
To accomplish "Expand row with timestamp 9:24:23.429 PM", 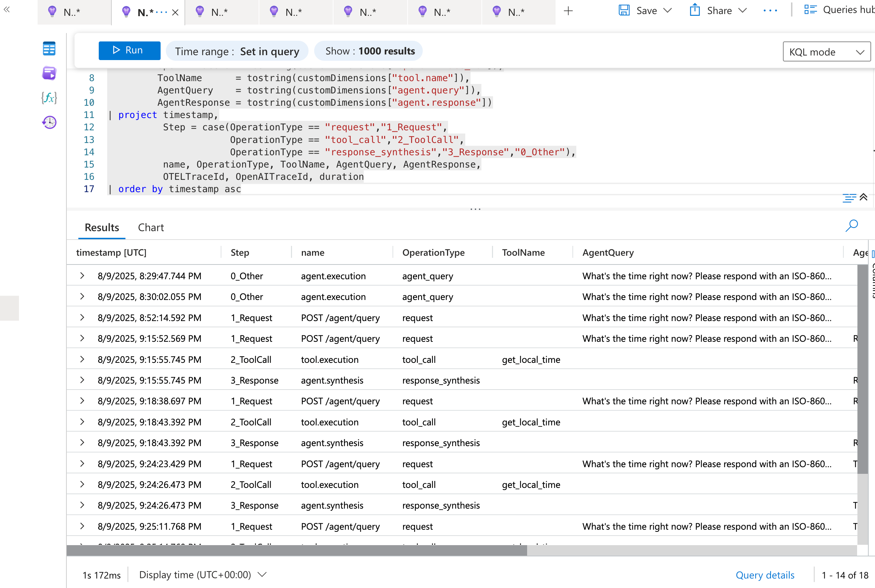I will [x=82, y=464].
